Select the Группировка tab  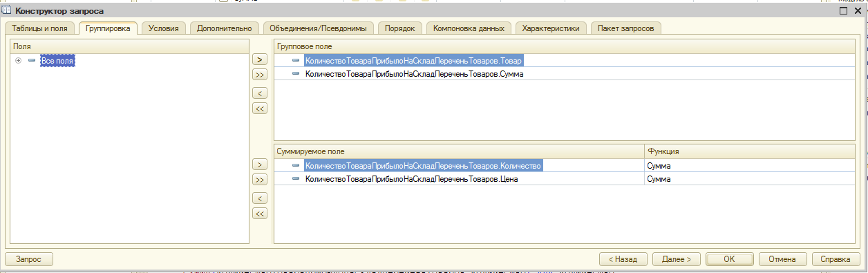pyautogui.click(x=108, y=28)
